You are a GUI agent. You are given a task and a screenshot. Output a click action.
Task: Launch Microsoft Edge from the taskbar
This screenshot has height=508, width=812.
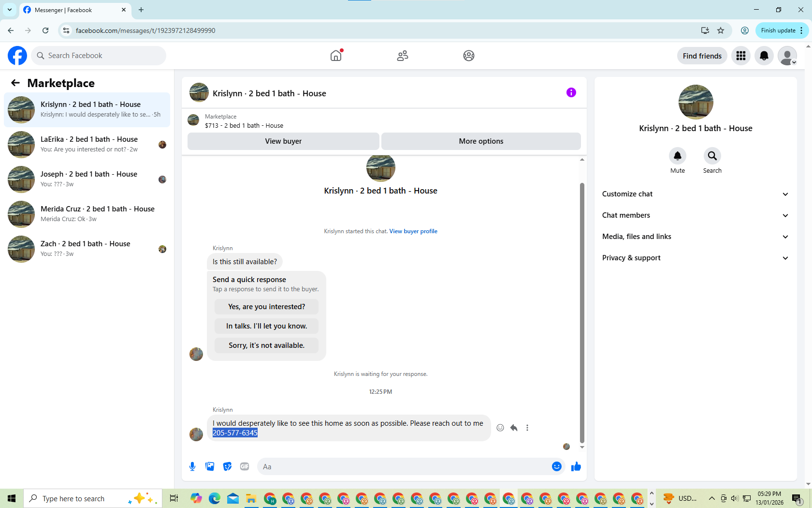tap(215, 498)
